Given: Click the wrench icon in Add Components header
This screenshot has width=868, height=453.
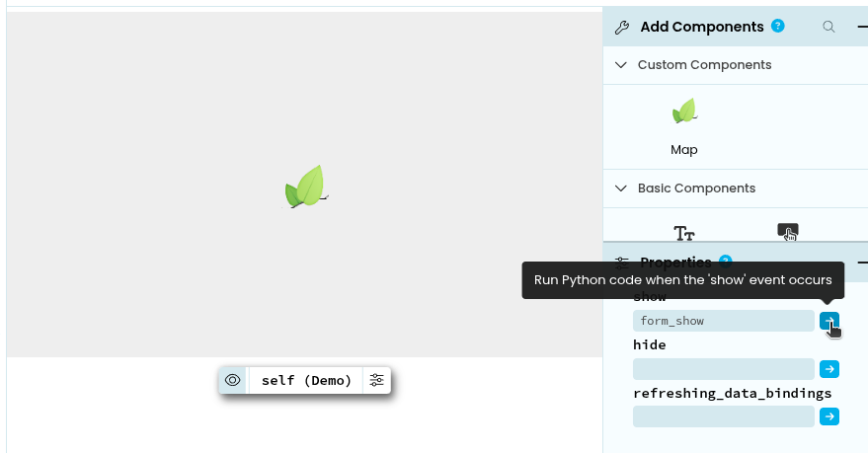Looking at the screenshot, I should (x=622, y=28).
